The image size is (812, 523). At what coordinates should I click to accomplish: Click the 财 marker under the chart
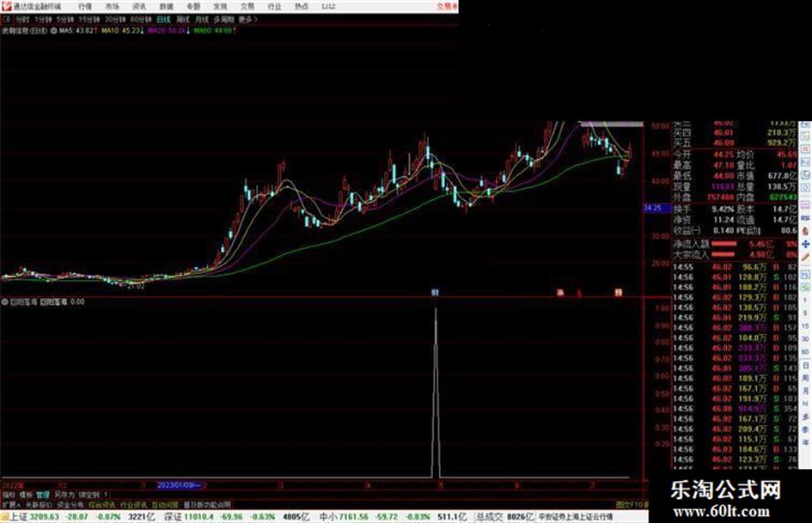[x=435, y=293]
